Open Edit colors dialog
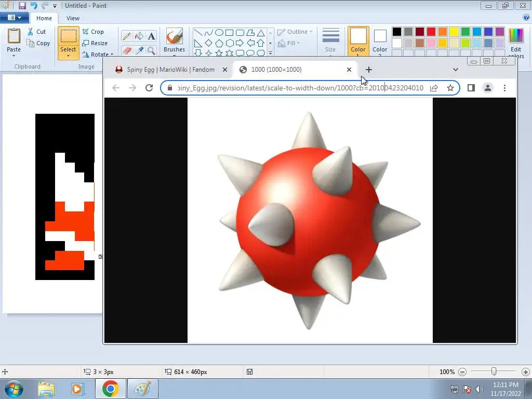The width and height of the screenshot is (532, 399). [x=516, y=43]
